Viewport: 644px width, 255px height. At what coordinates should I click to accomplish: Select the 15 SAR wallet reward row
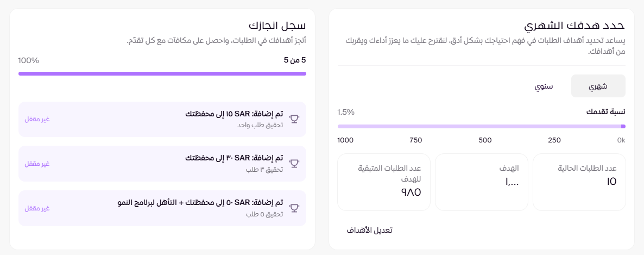162,119
